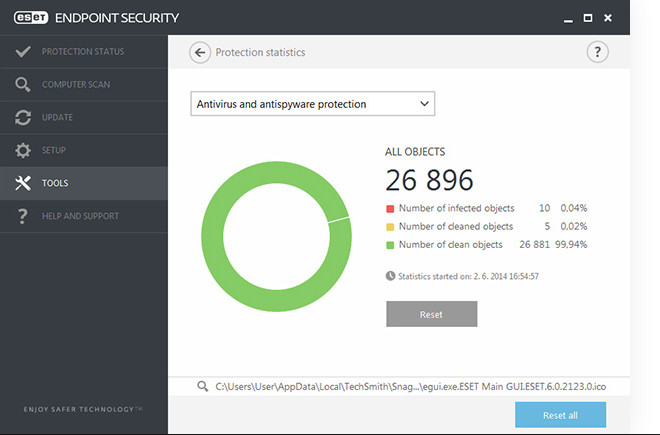Open help with the circled question mark
Image resolution: width=660 pixels, height=435 pixels.
[597, 52]
